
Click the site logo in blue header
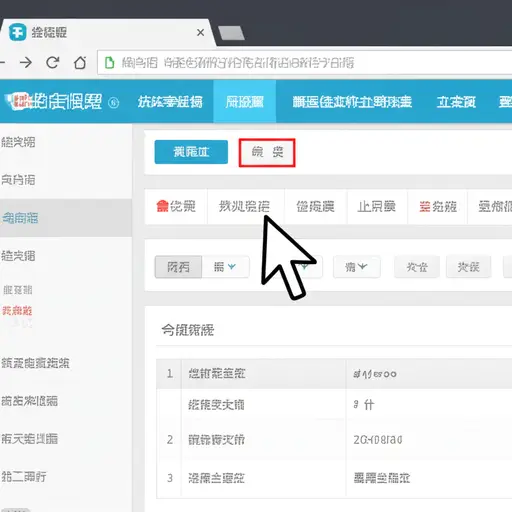pos(53,101)
